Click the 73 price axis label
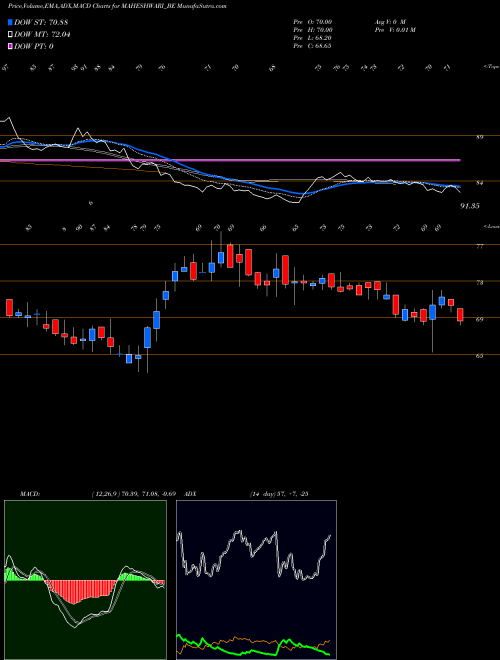Screen dimensions: 500x660 (480, 283)
